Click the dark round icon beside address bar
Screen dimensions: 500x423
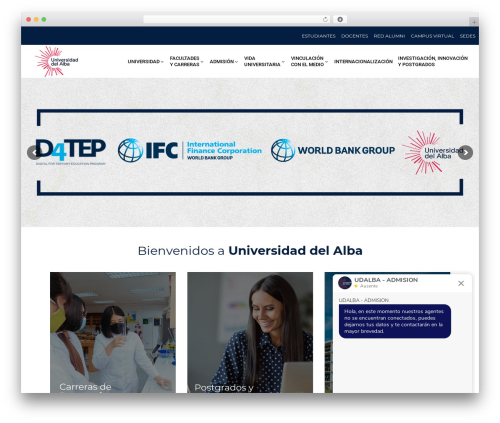(x=340, y=19)
